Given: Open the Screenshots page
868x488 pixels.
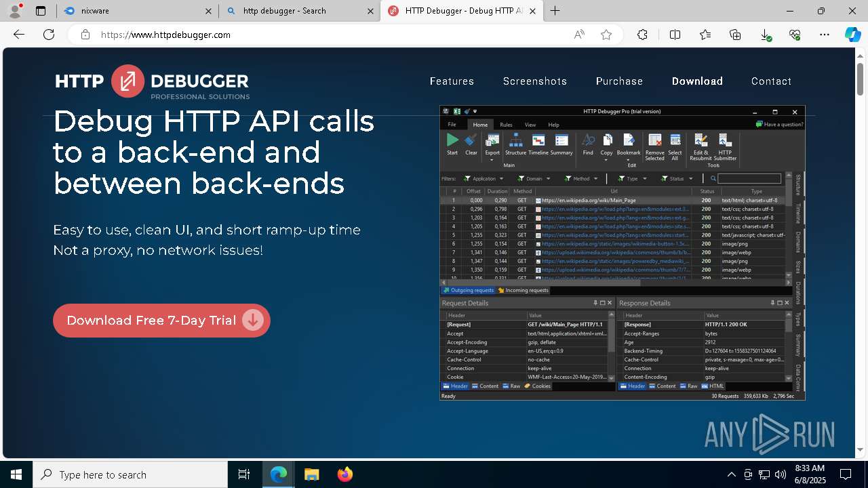Looking at the screenshot, I should pos(535,81).
